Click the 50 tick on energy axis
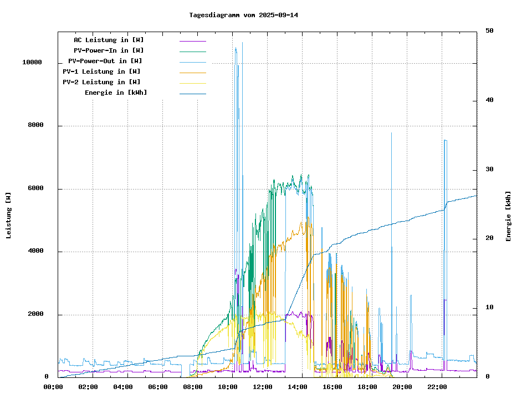This screenshot has width=532, height=399. pos(489,31)
